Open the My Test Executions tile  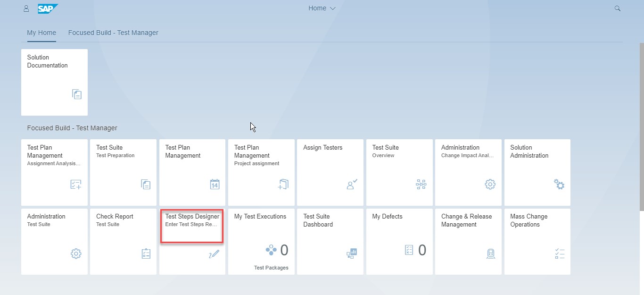pos(261,241)
